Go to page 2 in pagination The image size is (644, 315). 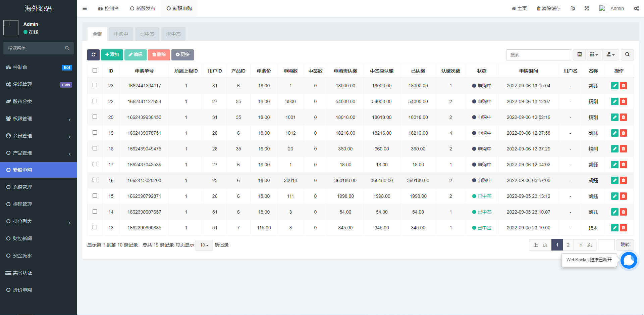pyautogui.click(x=568, y=245)
